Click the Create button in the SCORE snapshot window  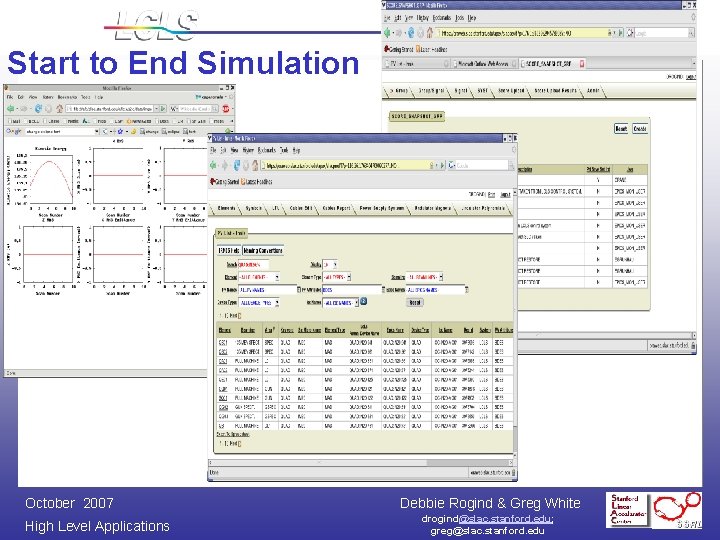pyautogui.click(x=640, y=129)
